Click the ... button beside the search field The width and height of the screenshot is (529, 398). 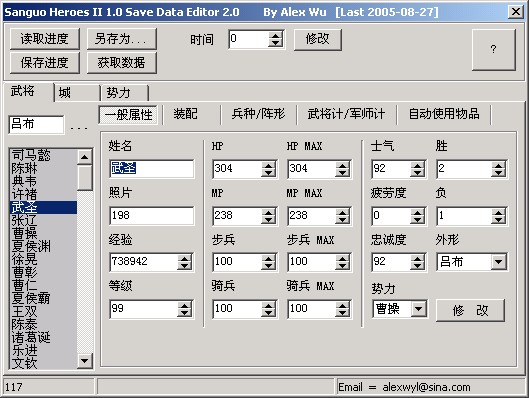click(x=79, y=127)
